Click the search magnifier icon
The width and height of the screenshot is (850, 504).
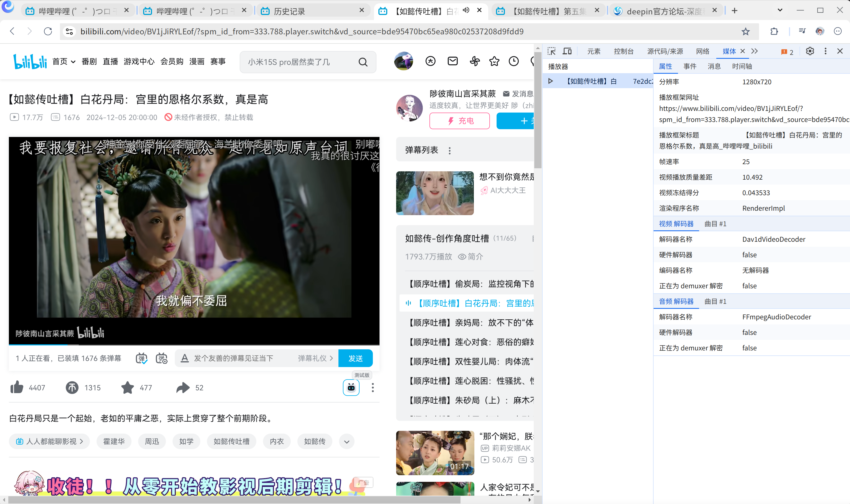pos(363,62)
